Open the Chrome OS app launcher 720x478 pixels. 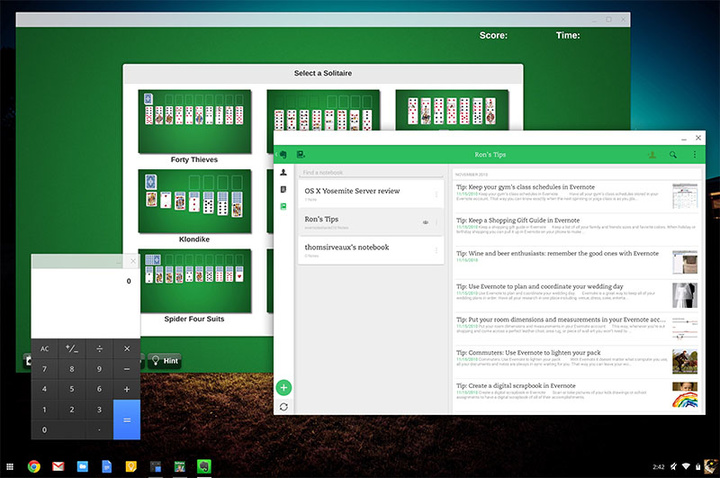(x=10, y=466)
